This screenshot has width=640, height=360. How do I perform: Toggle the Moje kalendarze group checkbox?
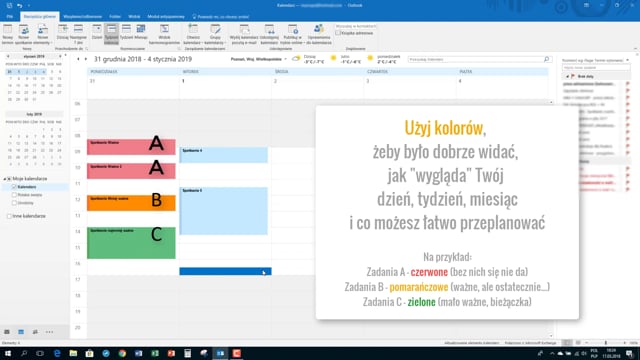pos(9,179)
